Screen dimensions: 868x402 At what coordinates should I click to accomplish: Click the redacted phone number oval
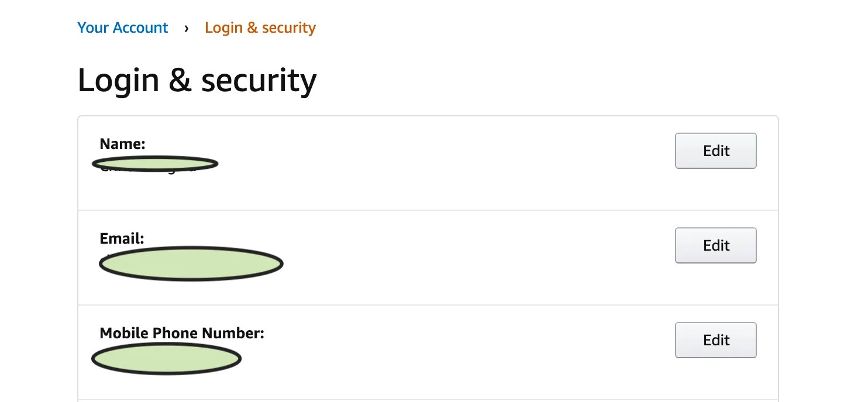coord(167,358)
